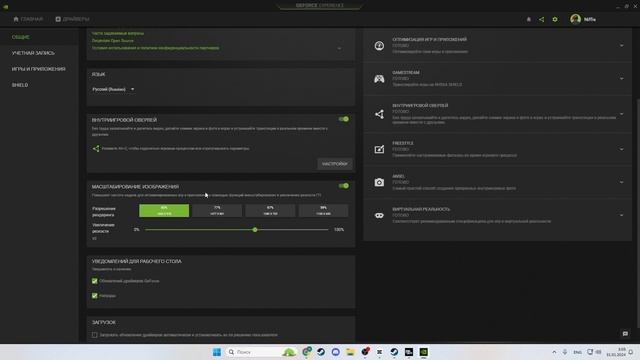Expand the Ansel row chevron
Image resolution: width=640 pixels, height=360 pixels.
(x=622, y=182)
